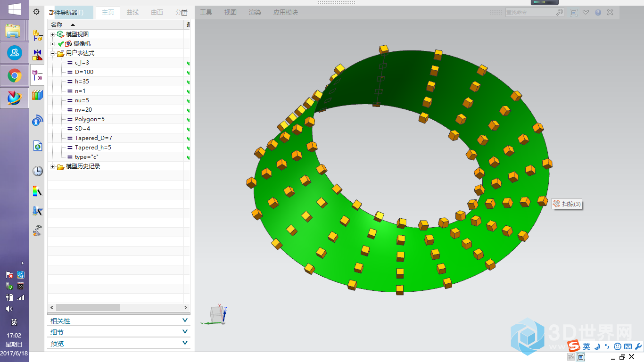Select the expression Polygon=5
This screenshot has width=644, height=362.
90,119
